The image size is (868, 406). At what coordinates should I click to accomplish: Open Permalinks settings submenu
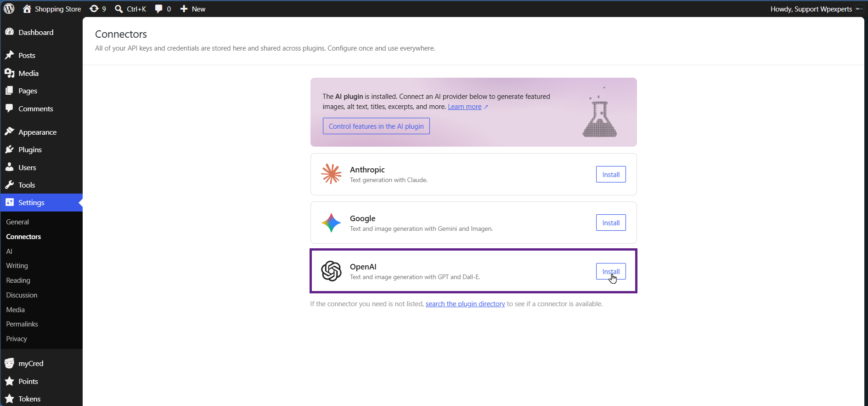[22, 324]
